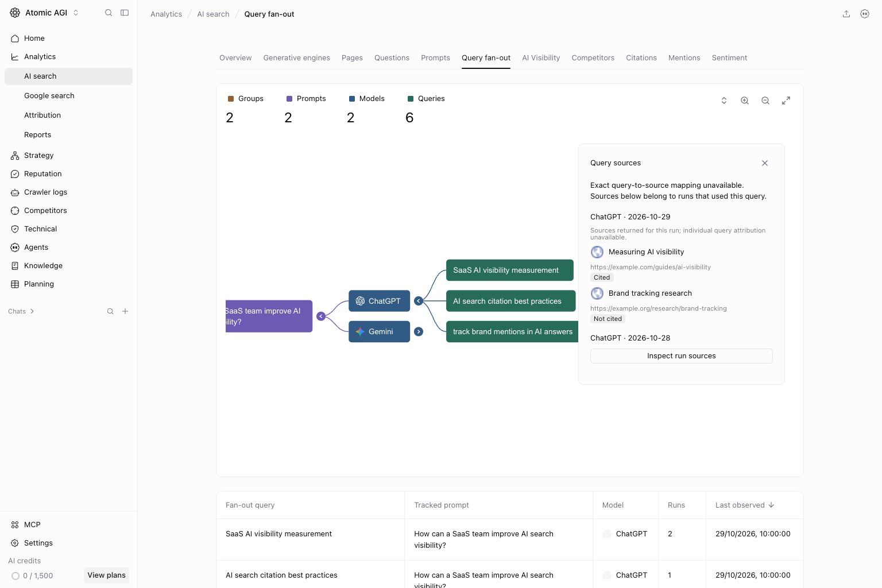Click the Inspect run sources button

pos(682,356)
